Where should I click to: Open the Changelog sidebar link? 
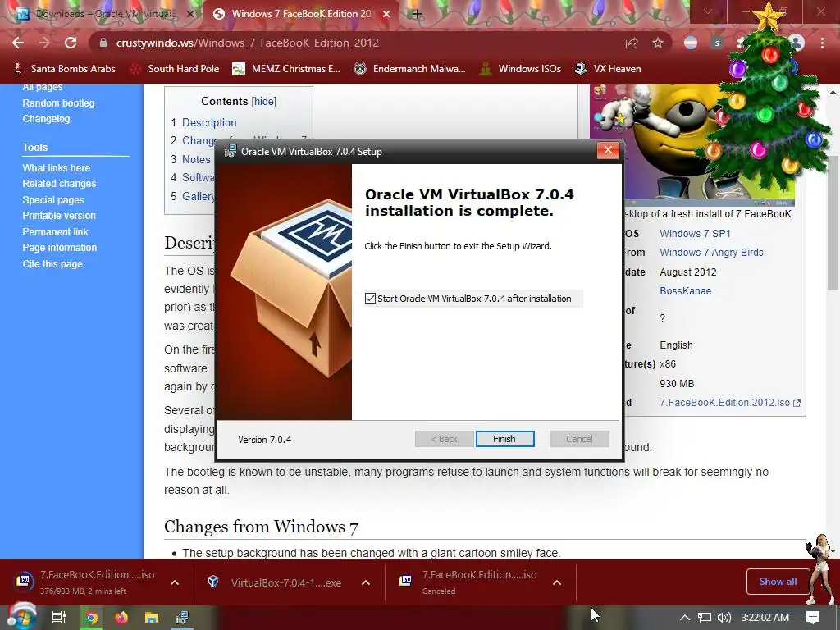[46, 119]
